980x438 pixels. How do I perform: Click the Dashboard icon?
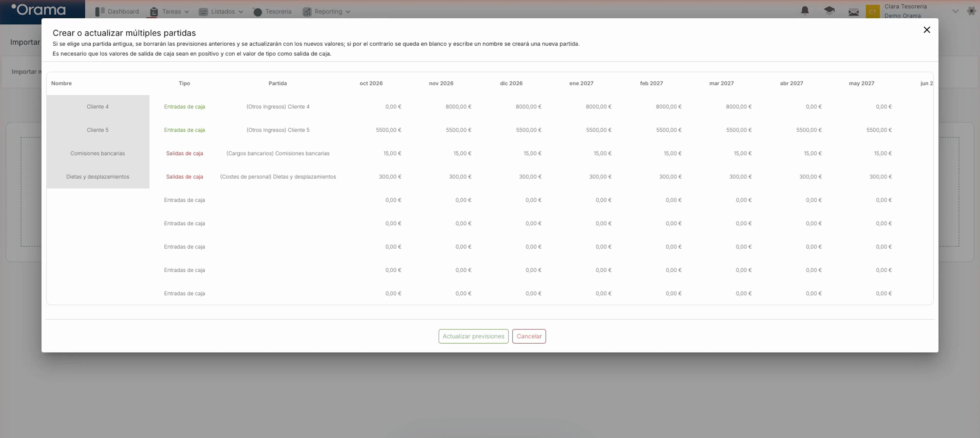click(x=100, y=12)
